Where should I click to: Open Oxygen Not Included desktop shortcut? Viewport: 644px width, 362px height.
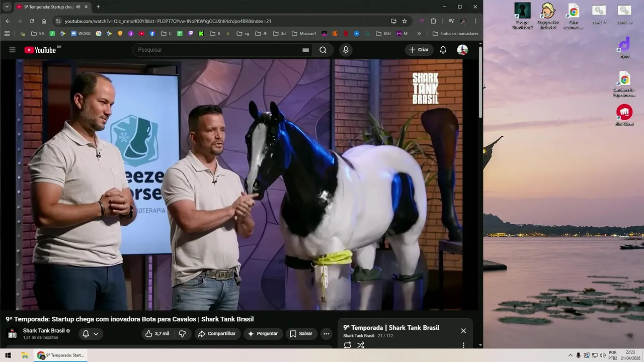pos(548,16)
